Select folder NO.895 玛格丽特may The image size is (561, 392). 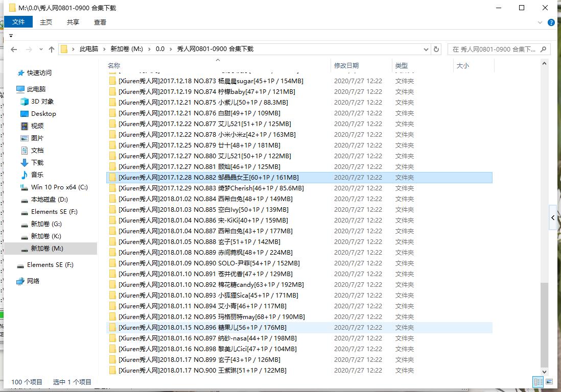coord(299,317)
